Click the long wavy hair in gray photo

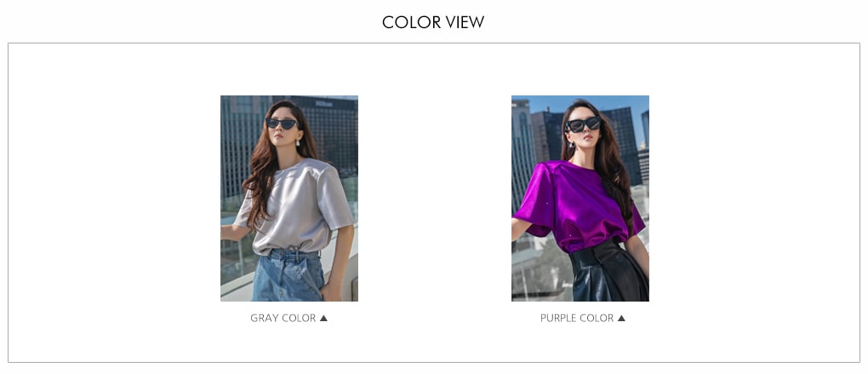[260, 172]
